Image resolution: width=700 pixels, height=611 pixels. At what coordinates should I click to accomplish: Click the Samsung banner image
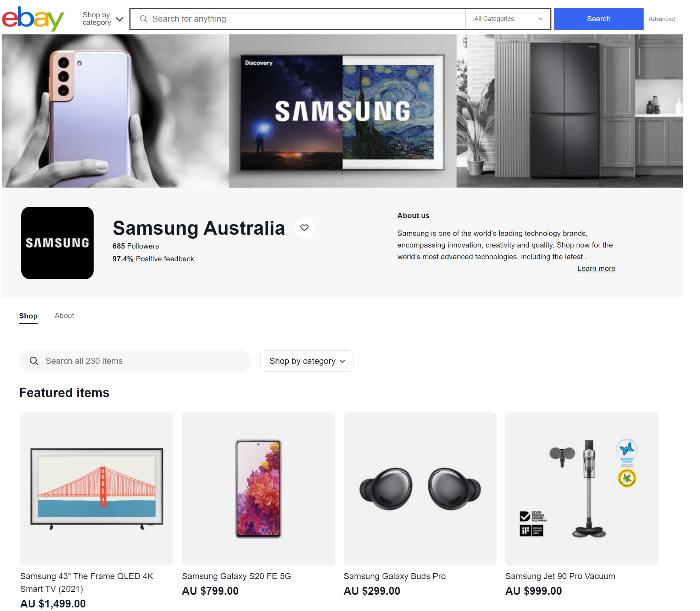(343, 111)
